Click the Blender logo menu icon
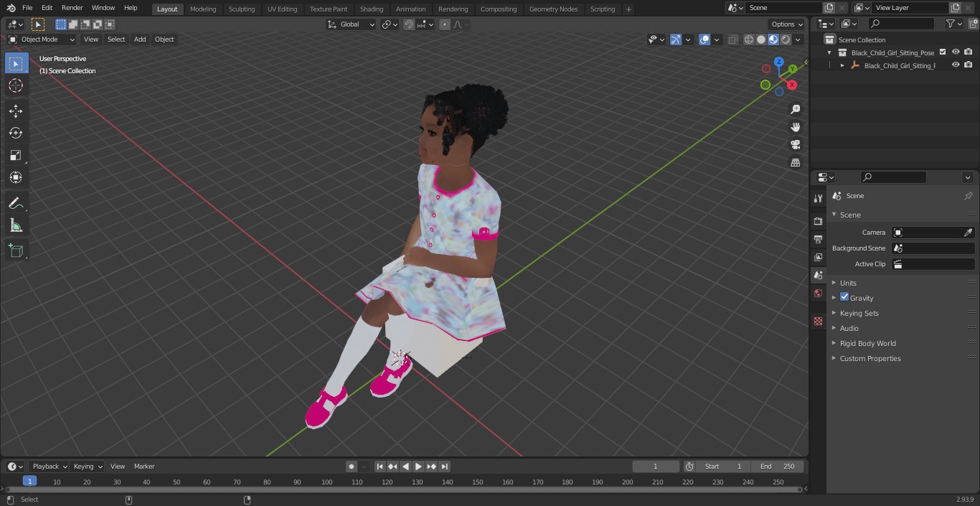Viewport: 980px width, 506px height. tap(11, 8)
